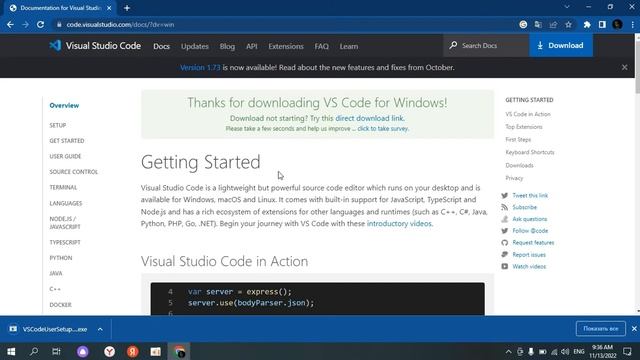Image resolution: width=640 pixels, height=360 pixels.
Task: Expand the VSCodeUserSetup download options chevron
Action: coord(100,329)
